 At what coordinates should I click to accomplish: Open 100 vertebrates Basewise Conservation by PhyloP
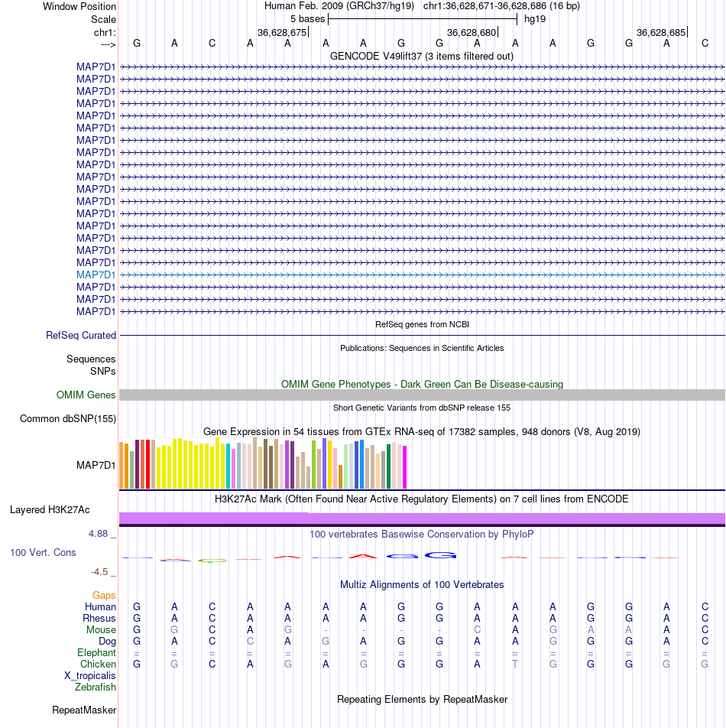point(422,535)
